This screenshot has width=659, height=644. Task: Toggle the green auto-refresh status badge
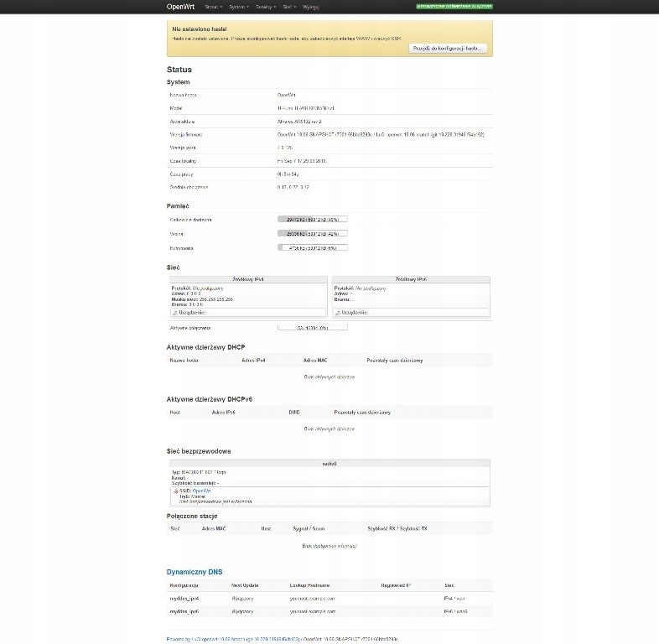pos(454,7)
